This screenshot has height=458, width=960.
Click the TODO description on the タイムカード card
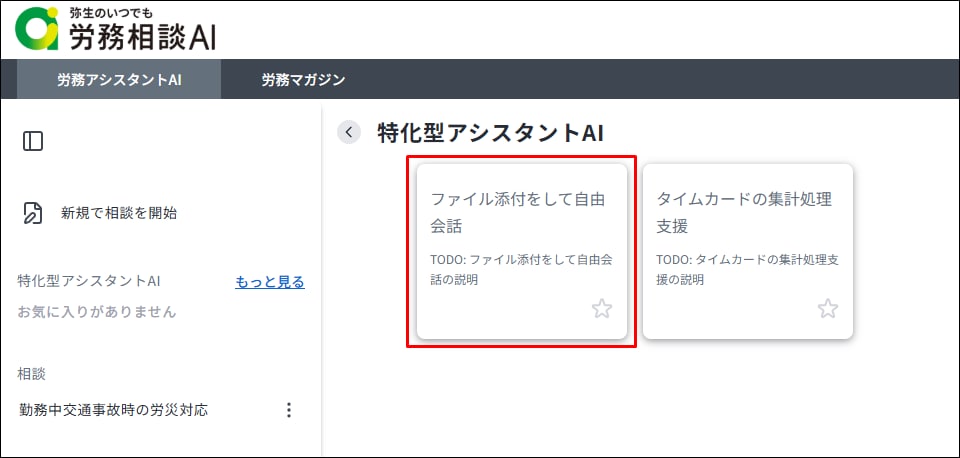click(746, 269)
